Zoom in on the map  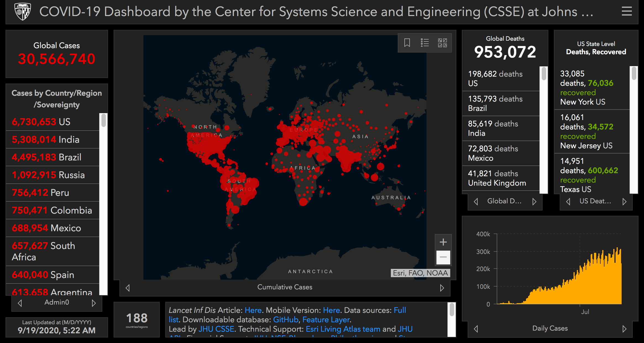click(x=443, y=242)
